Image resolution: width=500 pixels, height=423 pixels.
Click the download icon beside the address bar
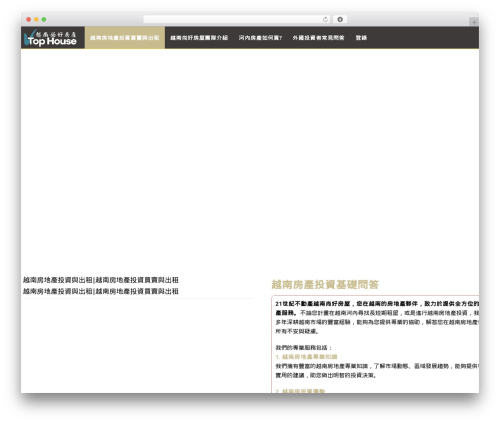[x=340, y=19]
